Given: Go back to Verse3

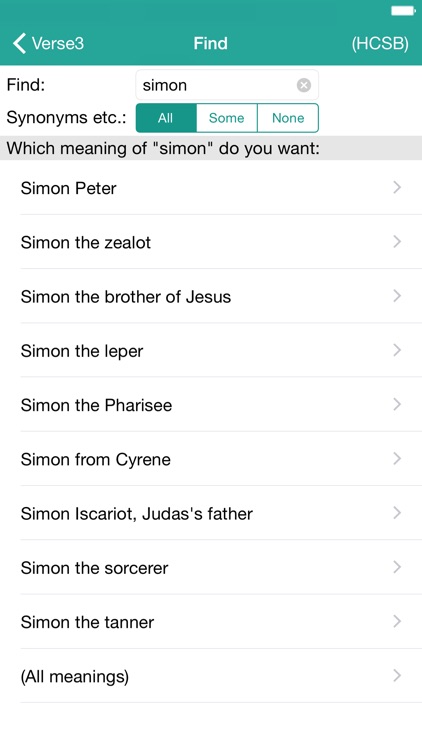Looking at the screenshot, I should click(48, 44).
